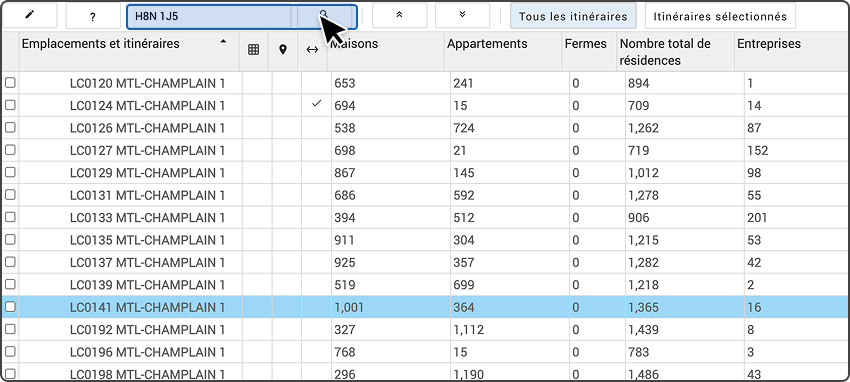Viewport: 850px width, 382px height.
Task: Check the LC0137 MTL-CHAMPLAIN 1 checkbox
Action: 10,262
